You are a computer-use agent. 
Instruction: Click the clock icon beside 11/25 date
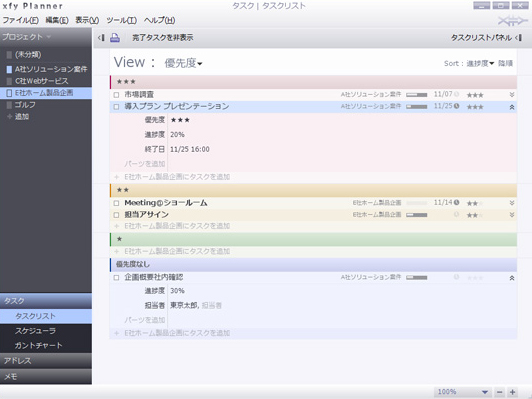point(456,106)
